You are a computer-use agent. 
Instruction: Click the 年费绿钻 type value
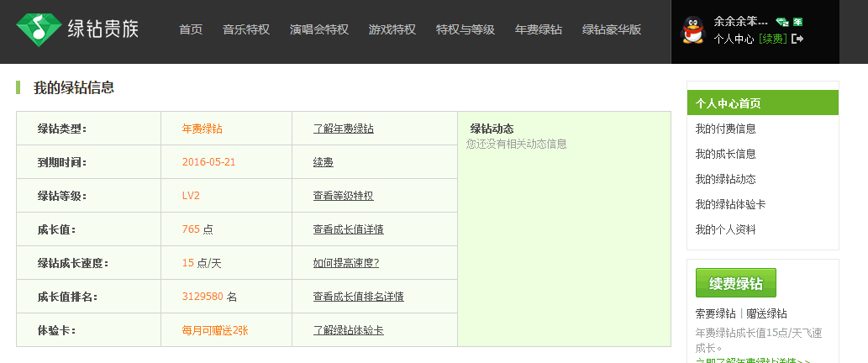coord(202,129)
